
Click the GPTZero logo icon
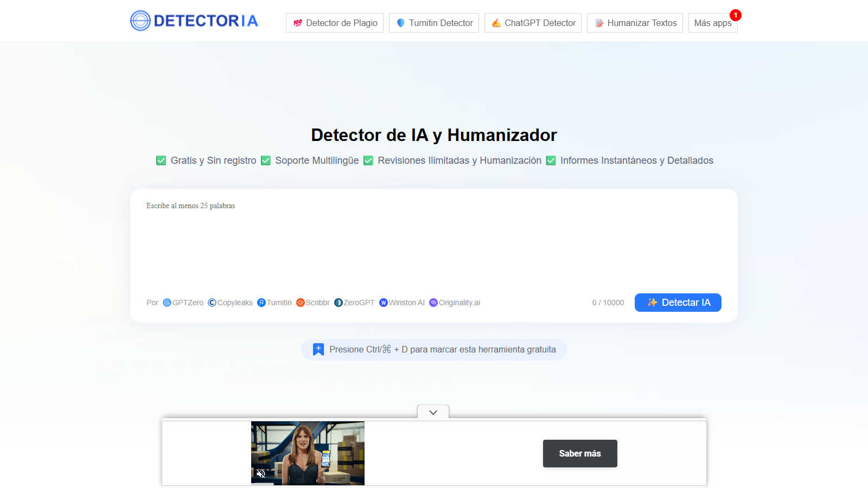[167, 303]
